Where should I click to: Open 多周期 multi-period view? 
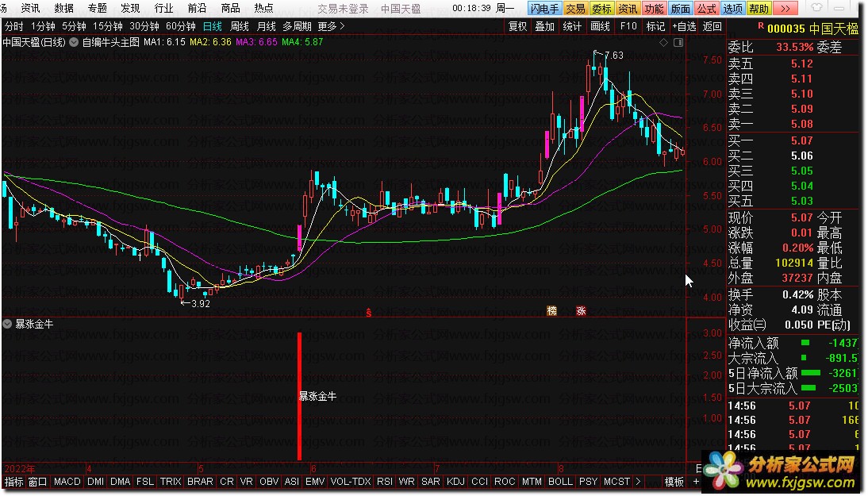pos(298,26)
